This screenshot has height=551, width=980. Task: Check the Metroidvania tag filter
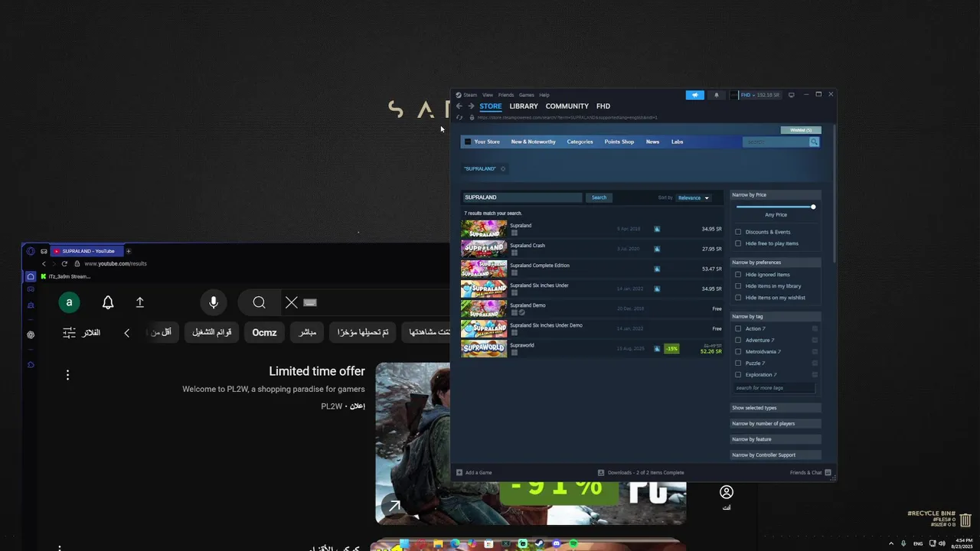point(738,352)
